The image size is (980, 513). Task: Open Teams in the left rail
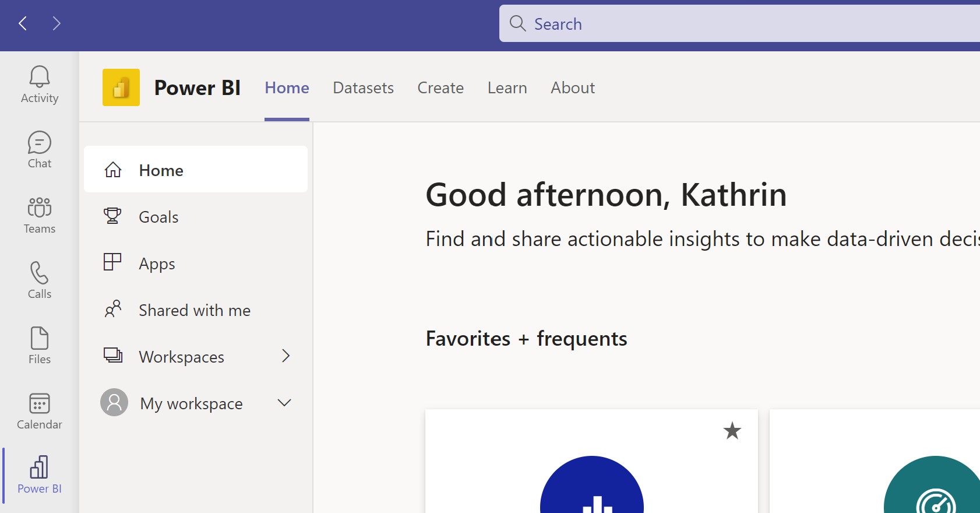40,215
